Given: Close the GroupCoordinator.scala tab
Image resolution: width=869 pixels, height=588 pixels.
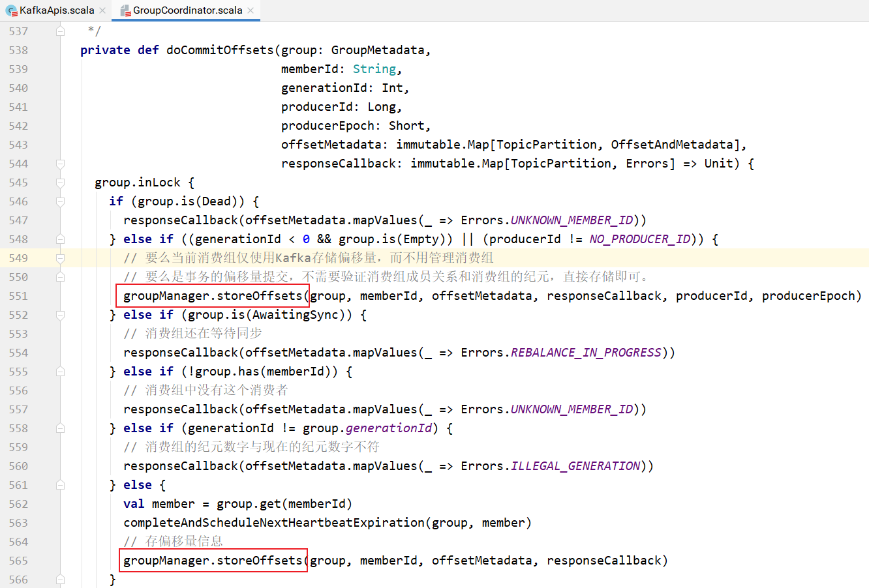Looking at the screenshot, I should click(x=251, y=10).
